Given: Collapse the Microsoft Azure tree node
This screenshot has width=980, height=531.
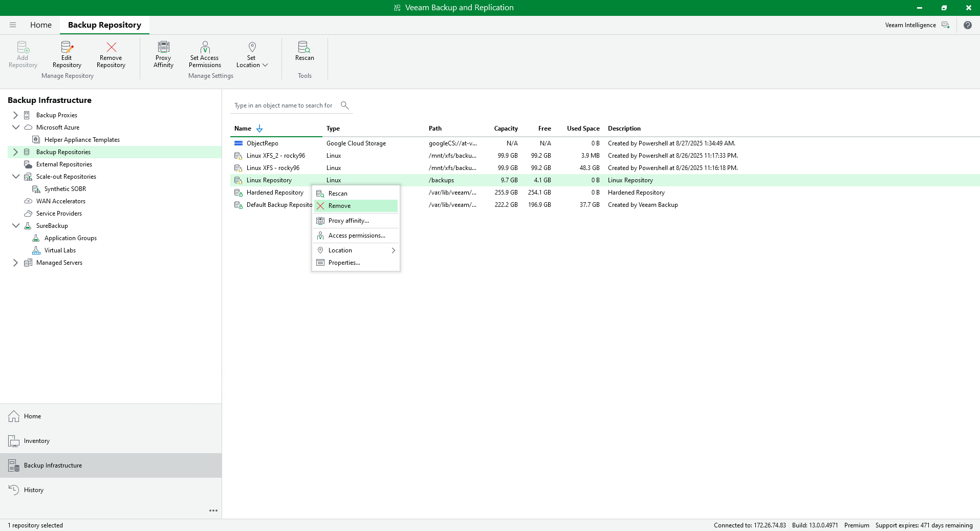Looking at the screenshot, I should pyautogui.click(x=15, y=128).
